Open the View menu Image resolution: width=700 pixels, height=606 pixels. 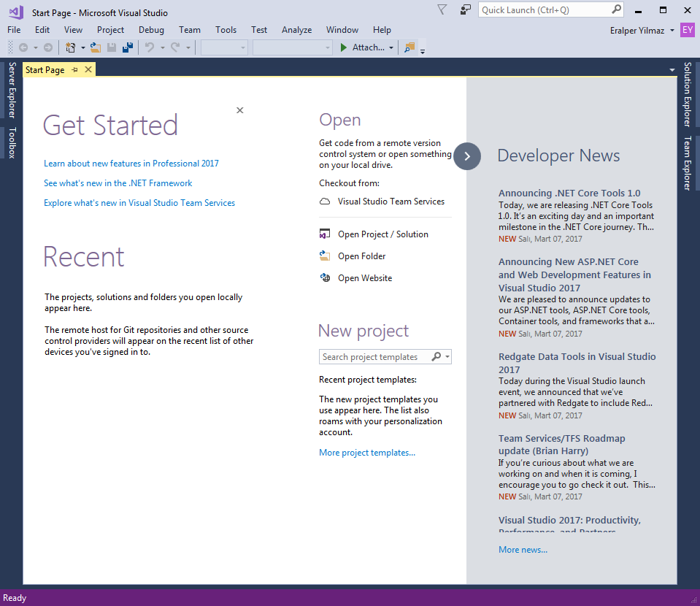coord(73,30)
